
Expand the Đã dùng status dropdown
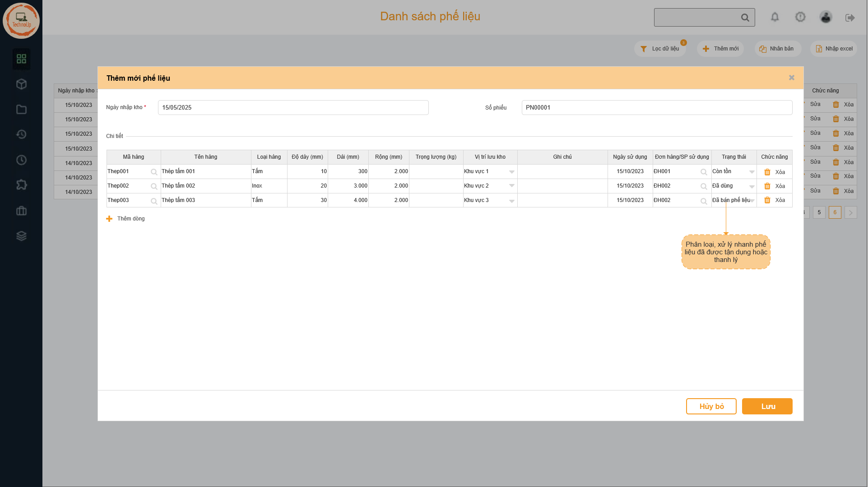point(752,186)
